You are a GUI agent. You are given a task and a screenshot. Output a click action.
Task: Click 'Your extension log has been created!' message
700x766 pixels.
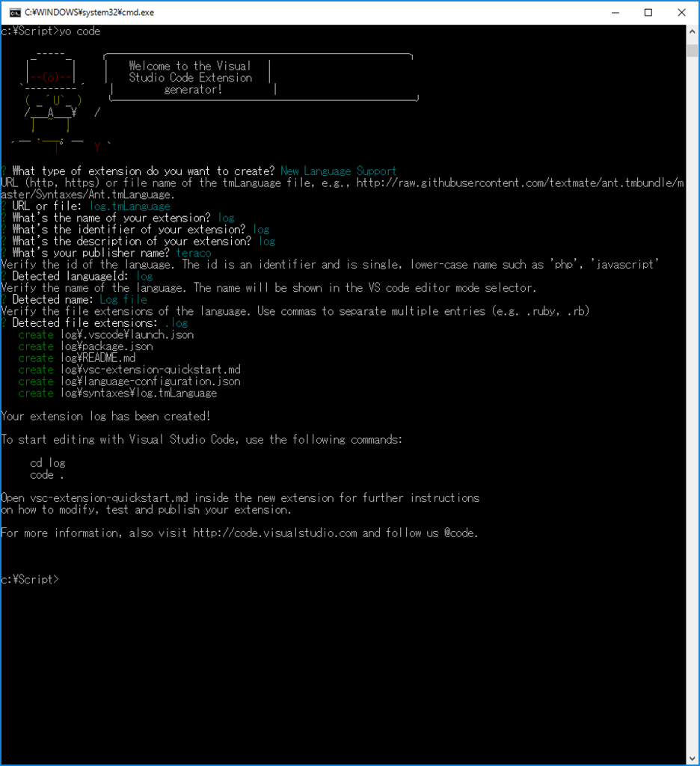point(105,416)
